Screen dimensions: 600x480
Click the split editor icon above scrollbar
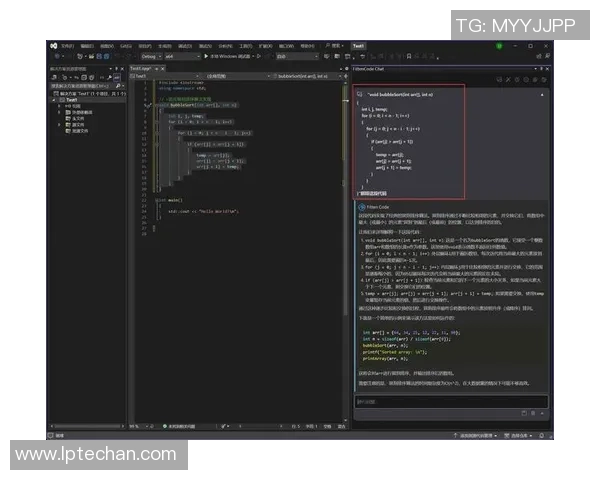point(346,76)
